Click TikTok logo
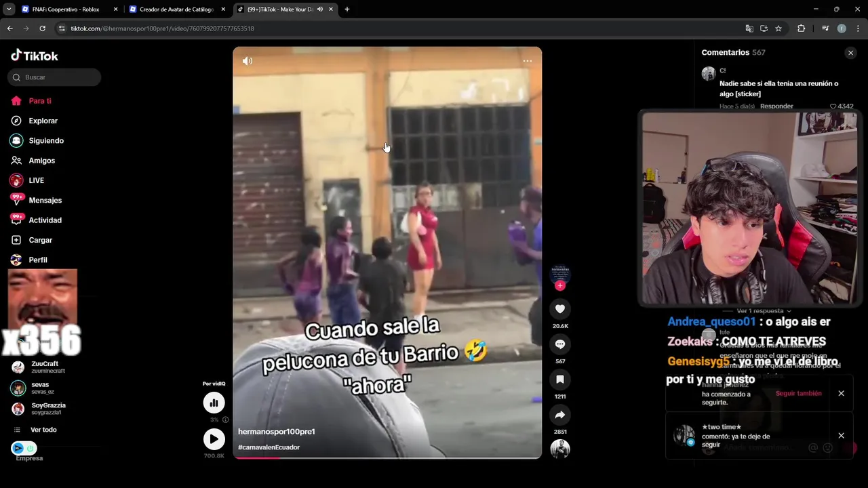The image size is (868, 488). click(x=35, y=56)
